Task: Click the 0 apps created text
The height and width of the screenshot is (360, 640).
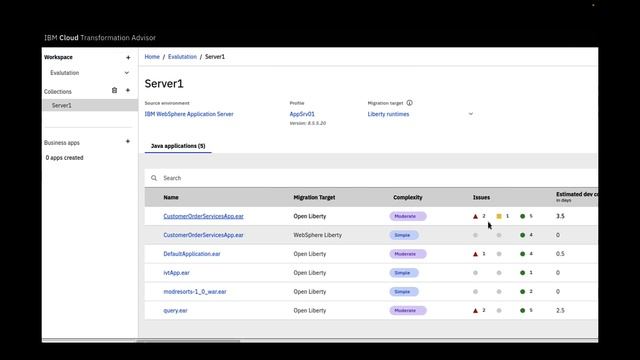Action: pos(64,158)
